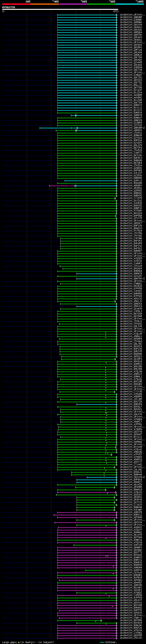Viewport: 146px width, 644px height.
Task: Select the UniRef100_O64811 label
Action: (x=131, y=40)
